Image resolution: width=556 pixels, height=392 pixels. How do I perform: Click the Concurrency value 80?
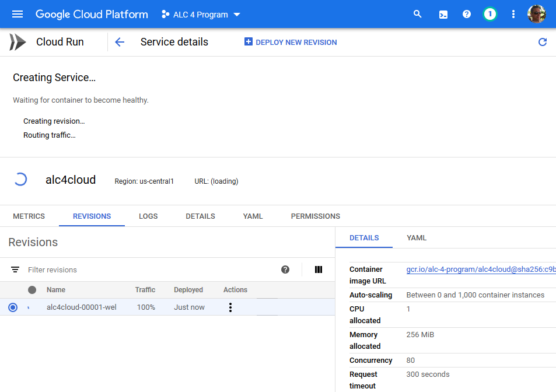[411, 360]
